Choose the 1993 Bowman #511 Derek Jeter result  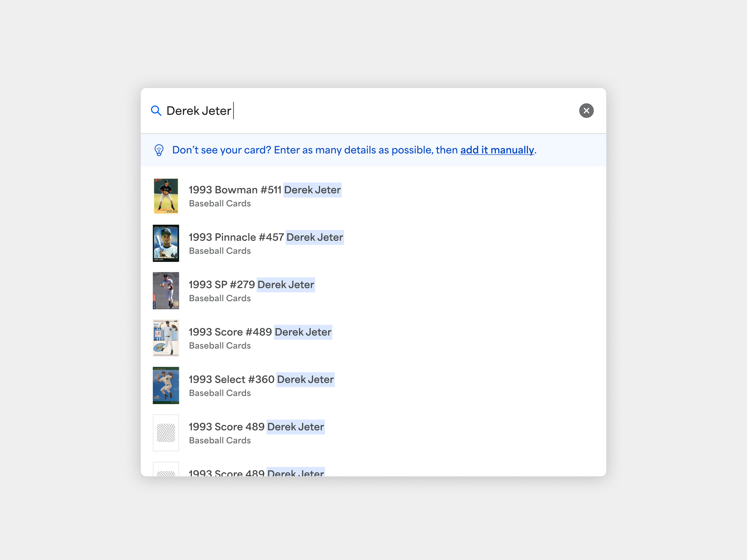coord(265,190)
